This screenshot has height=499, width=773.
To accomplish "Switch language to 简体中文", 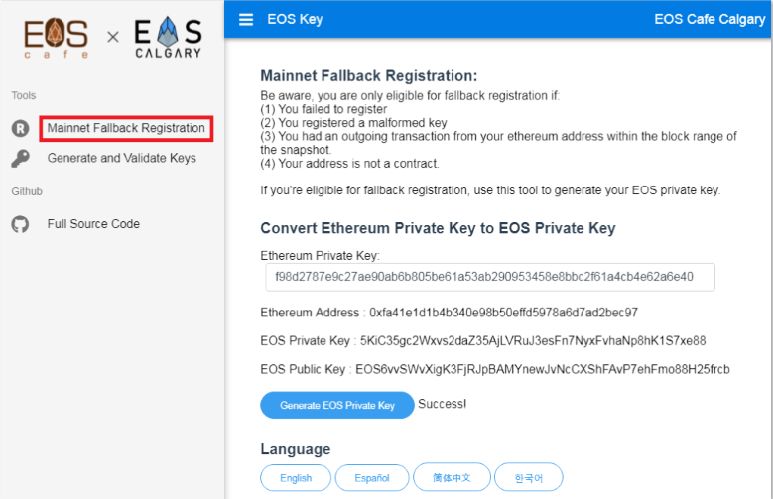I will pos(453,478).
